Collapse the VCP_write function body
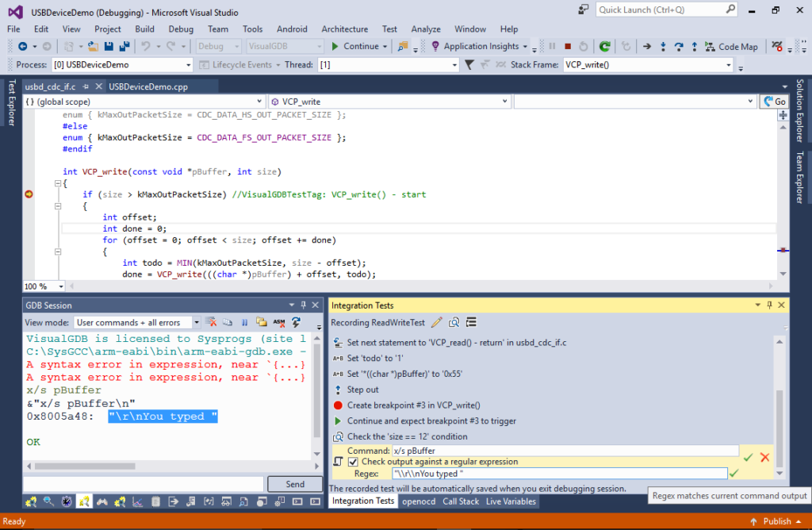The image size is (812, 530). (x=59, y=182)
